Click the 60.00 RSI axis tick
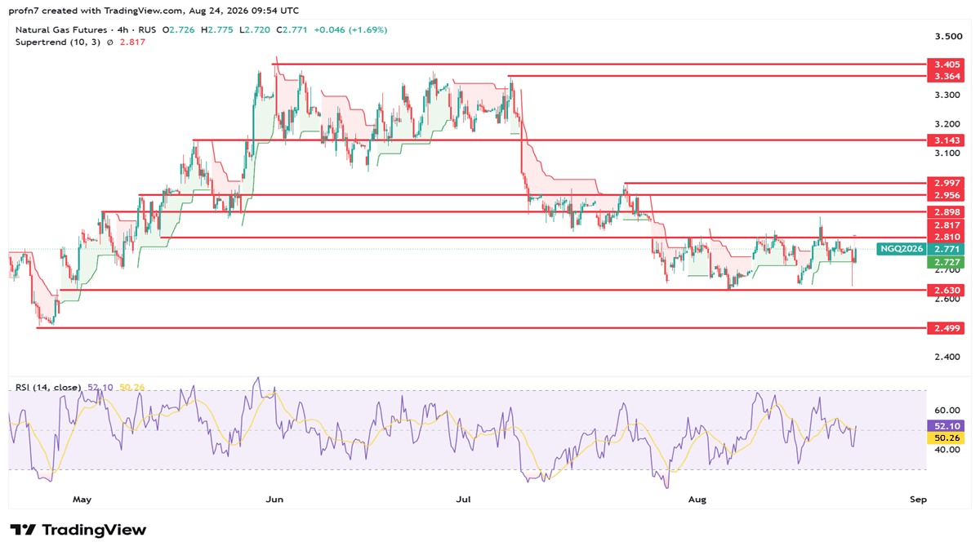The width and height of the screenshot is (980, 551). point(947,411)
